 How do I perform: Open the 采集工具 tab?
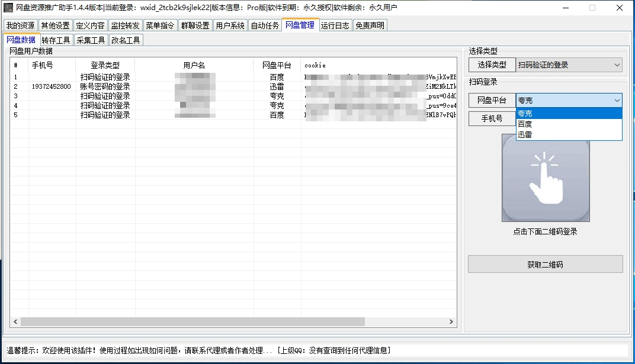pyautogui.click(x=89, y=40)
